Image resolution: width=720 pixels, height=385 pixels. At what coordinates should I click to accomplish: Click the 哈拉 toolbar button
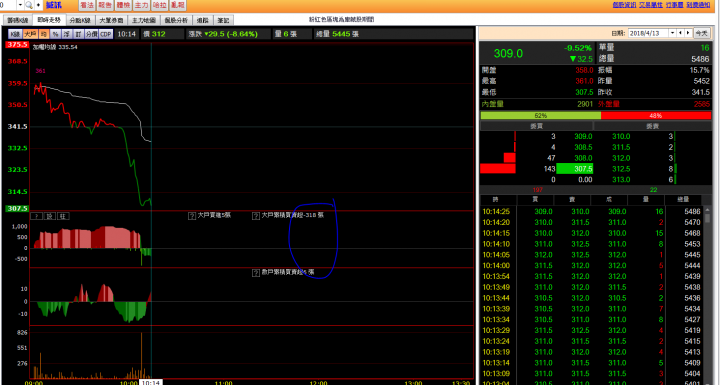click(159, 5)
